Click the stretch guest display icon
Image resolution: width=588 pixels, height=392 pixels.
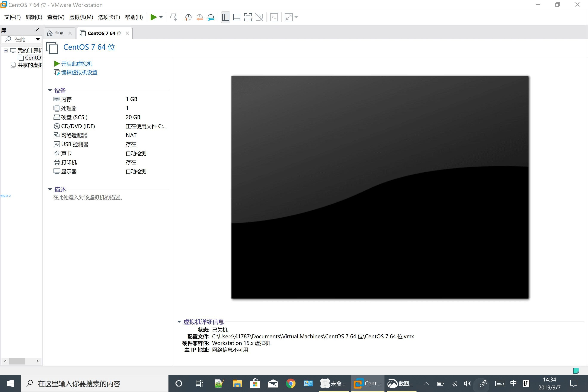coord(288,17)
